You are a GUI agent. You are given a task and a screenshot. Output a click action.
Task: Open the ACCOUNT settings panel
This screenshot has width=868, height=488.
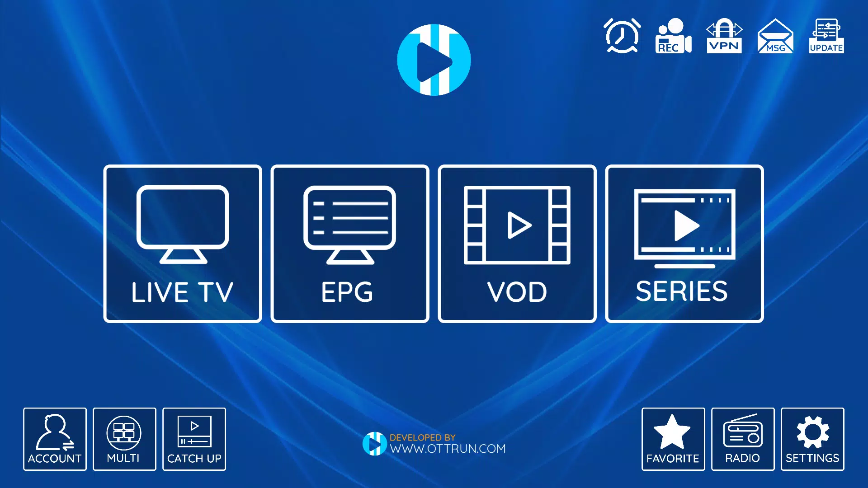pos(54,439)
